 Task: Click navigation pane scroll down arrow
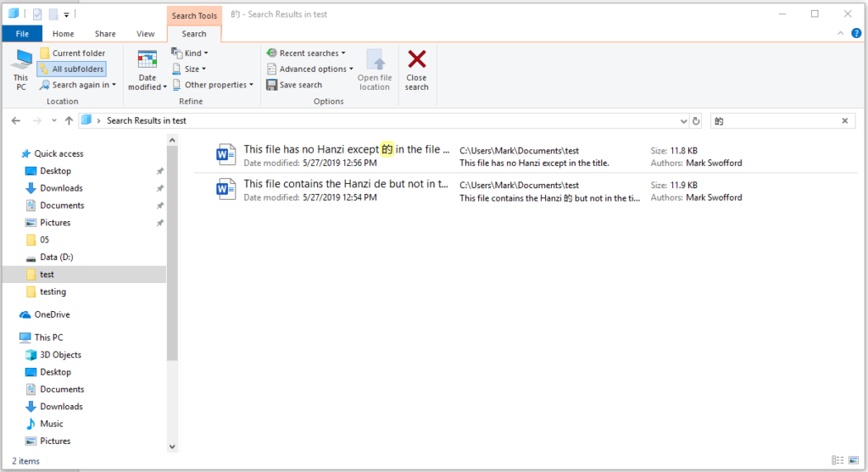pos(172,447)
